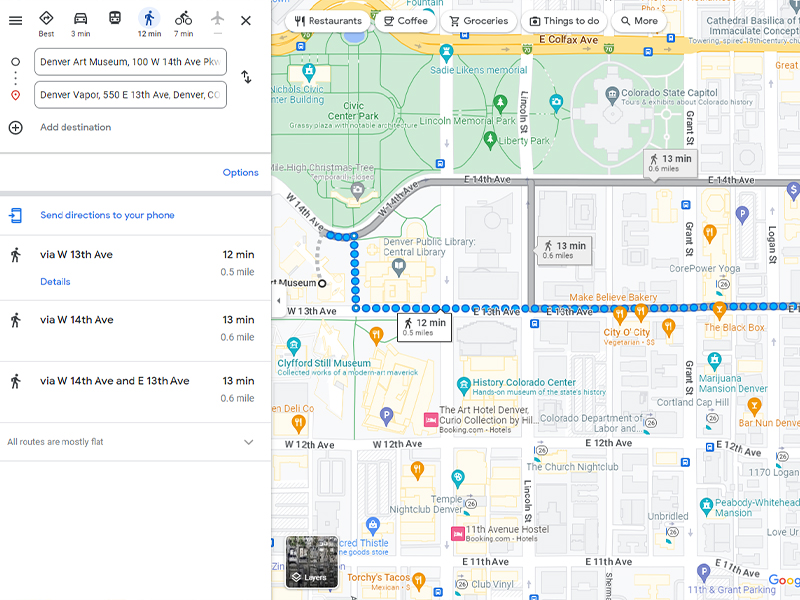Open route Options

pos(240,172)
